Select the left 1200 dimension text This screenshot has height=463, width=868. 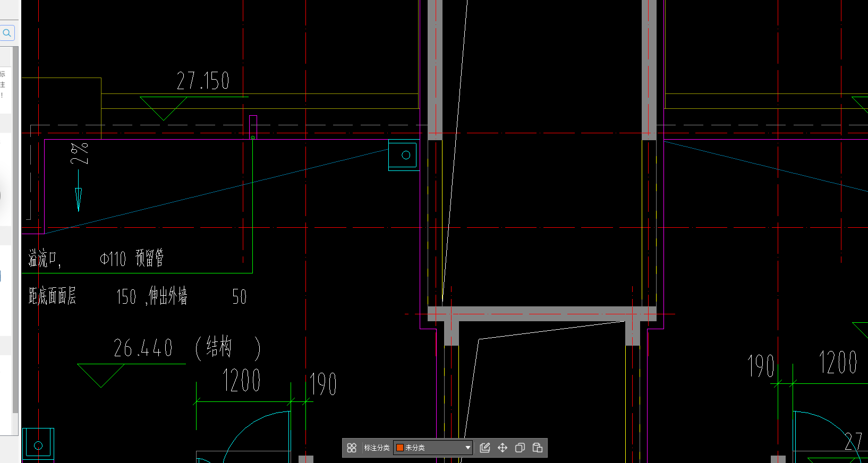(x=242, y=380)
